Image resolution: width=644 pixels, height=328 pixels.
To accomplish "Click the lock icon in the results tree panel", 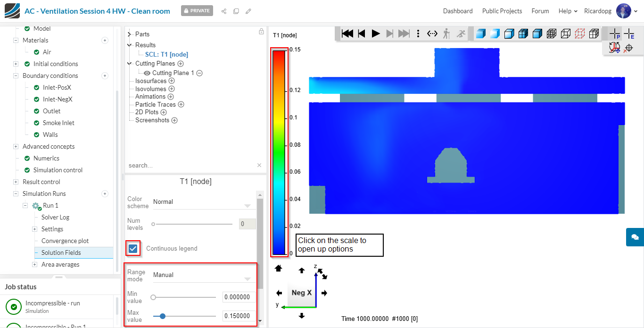I will coord(261,32).
